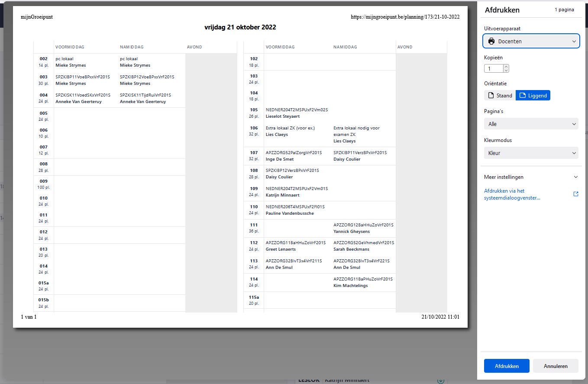Open the Kleurmodus dropdown showing Kleur
This screenshot has height=384, width=588.
point(531,153)
